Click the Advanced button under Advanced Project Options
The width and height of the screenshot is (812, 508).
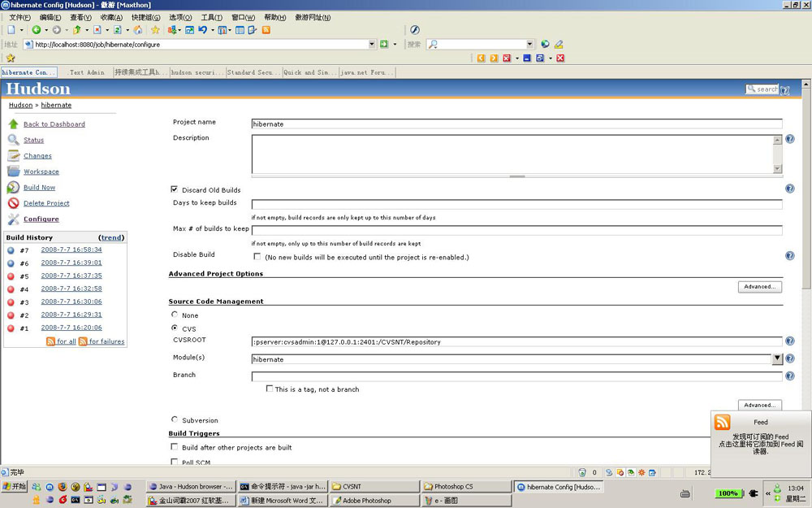point(760,287)
